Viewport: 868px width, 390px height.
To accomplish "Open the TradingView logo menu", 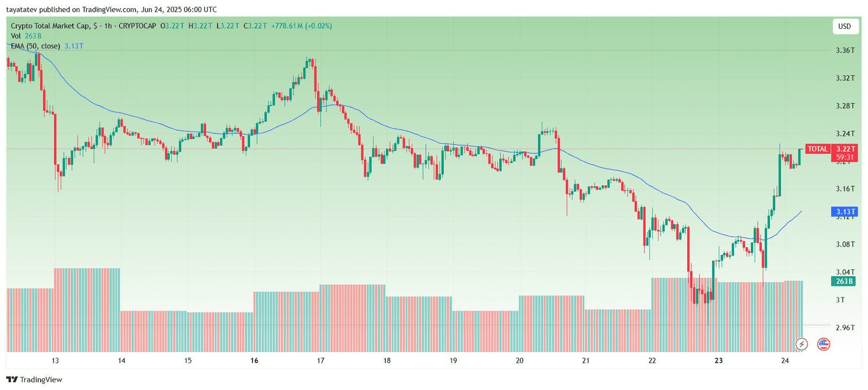I will [12, 379].
